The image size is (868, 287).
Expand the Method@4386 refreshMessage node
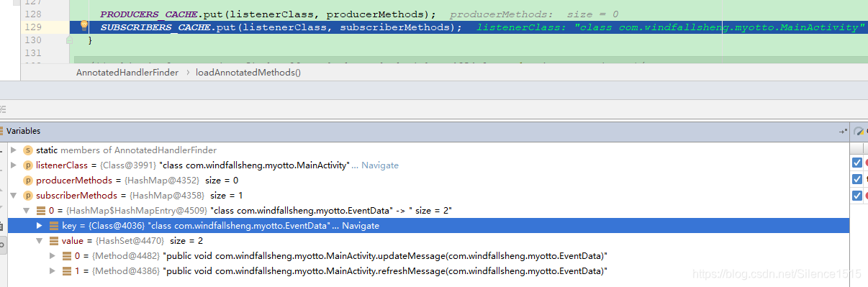click(x=53, y=271)
